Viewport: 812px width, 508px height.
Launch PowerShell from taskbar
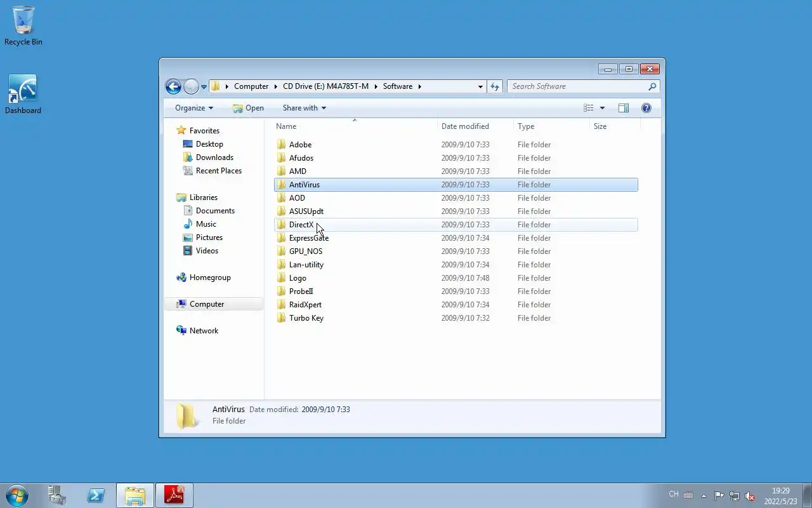[x=96, y=495]
